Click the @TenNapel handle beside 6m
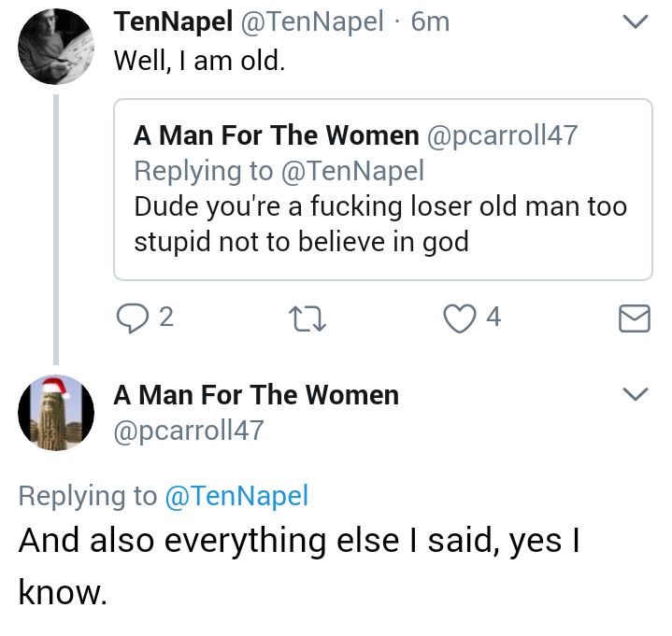The image size is (672, 636). click(x=312, y=21)
